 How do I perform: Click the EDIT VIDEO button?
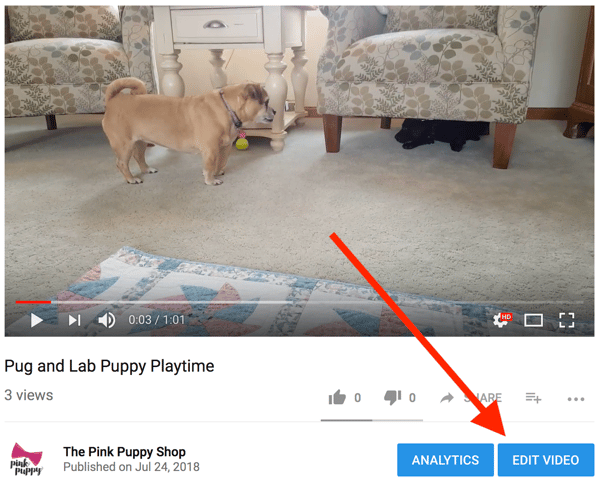(x=546, y=460)
